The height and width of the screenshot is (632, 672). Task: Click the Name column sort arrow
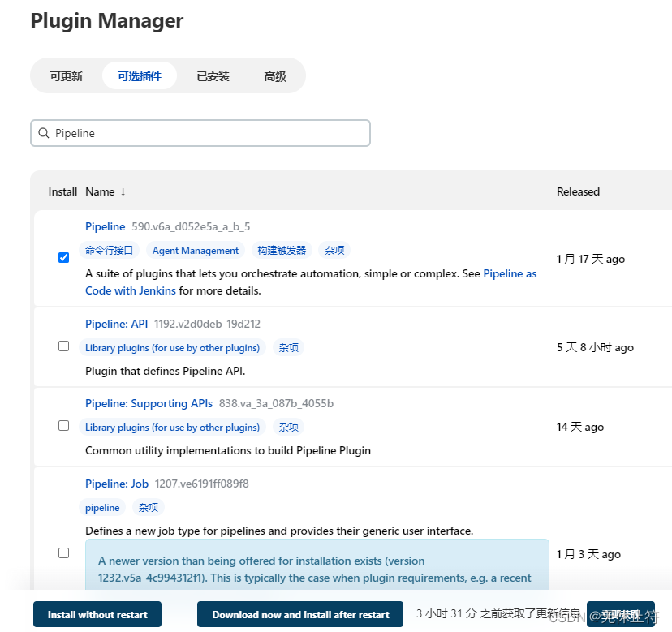coord(123,191)
